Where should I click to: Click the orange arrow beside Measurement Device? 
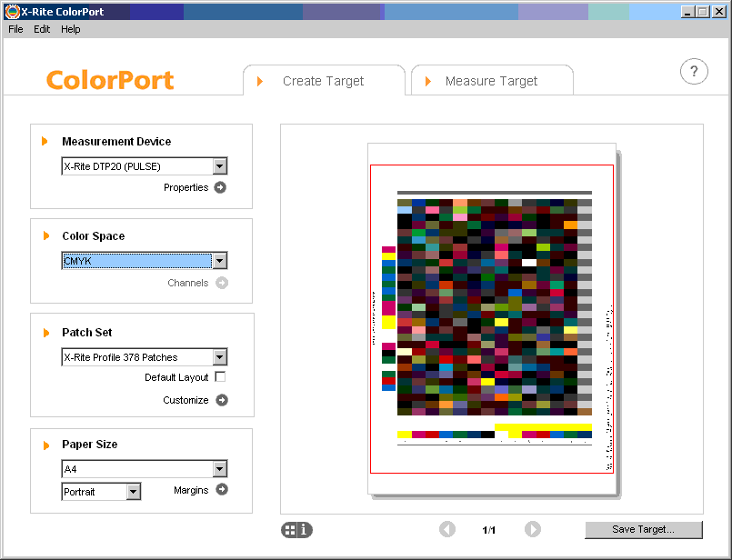[45, 141]
